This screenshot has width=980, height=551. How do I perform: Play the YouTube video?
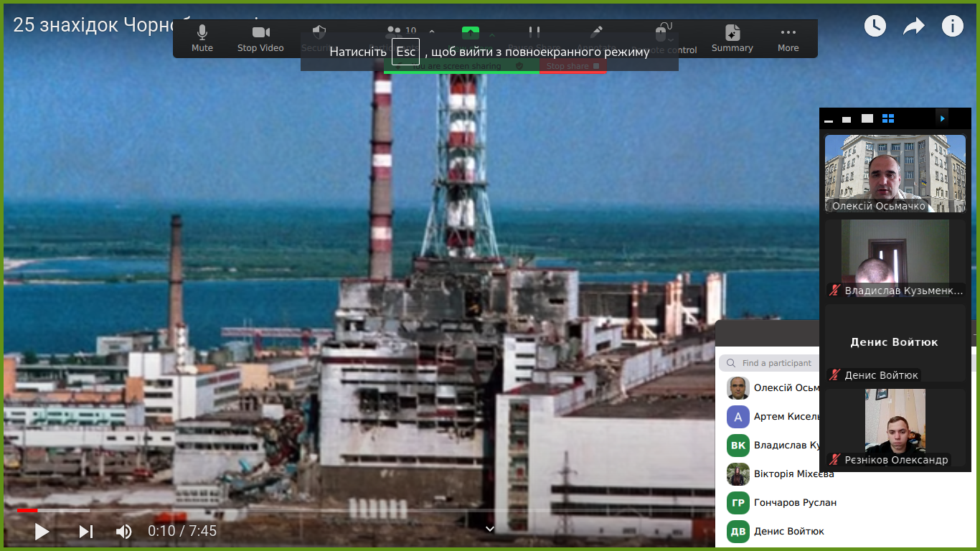(x=42, y=531)
